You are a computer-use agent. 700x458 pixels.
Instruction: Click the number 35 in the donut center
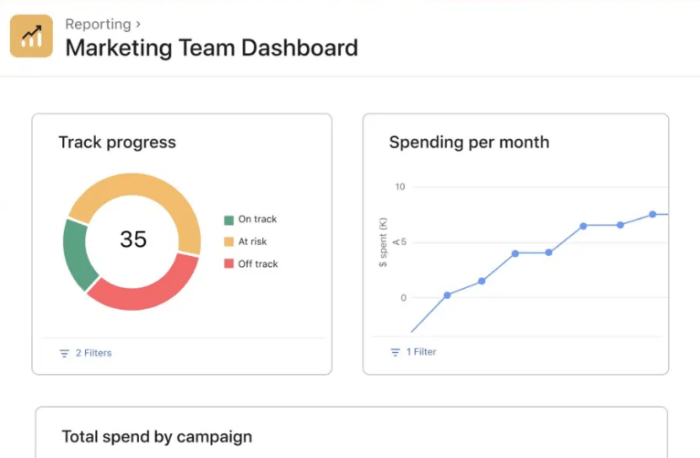[133, 240]
